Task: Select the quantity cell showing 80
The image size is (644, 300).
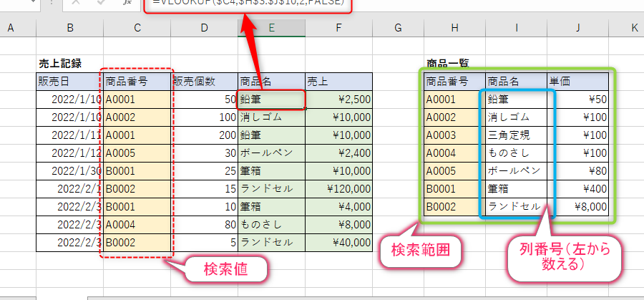Action: tap(205, 225)
